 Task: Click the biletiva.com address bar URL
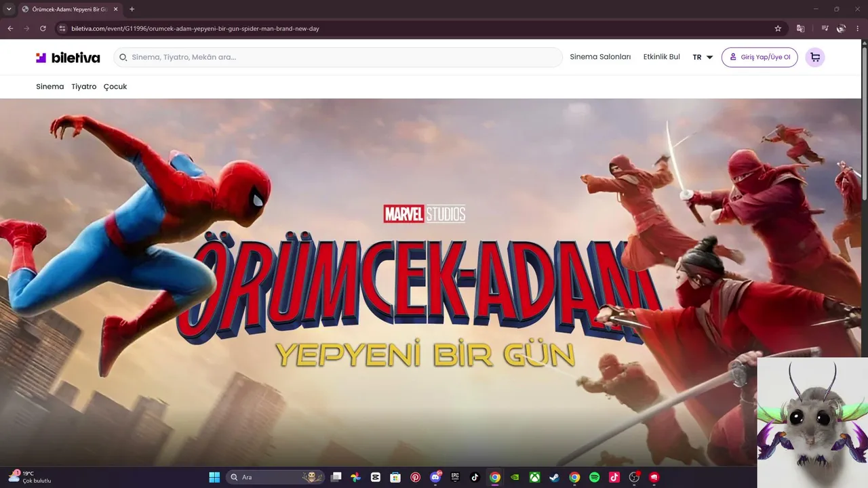[x=195, y=28]
